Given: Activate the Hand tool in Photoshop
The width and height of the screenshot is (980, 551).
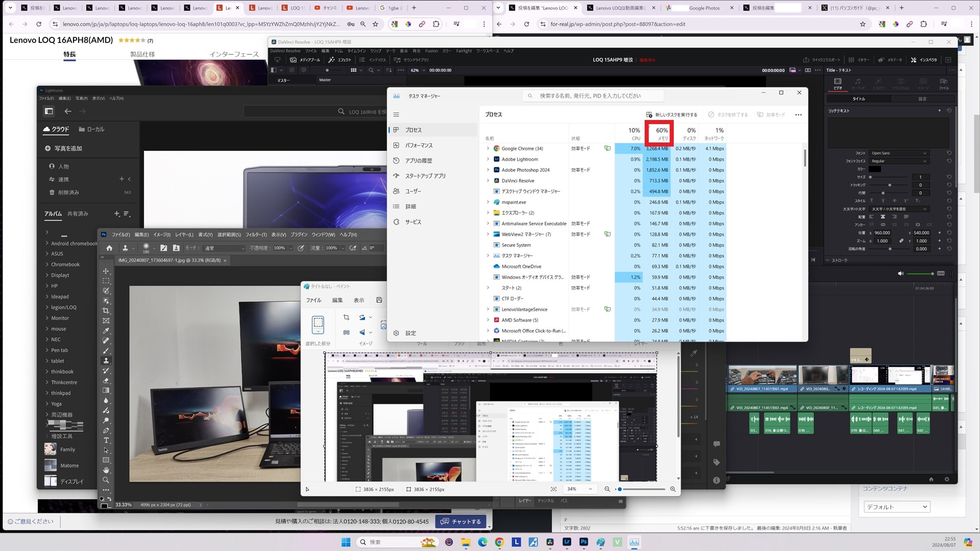Looking at the screenshot, I should (x=106, y=470).
